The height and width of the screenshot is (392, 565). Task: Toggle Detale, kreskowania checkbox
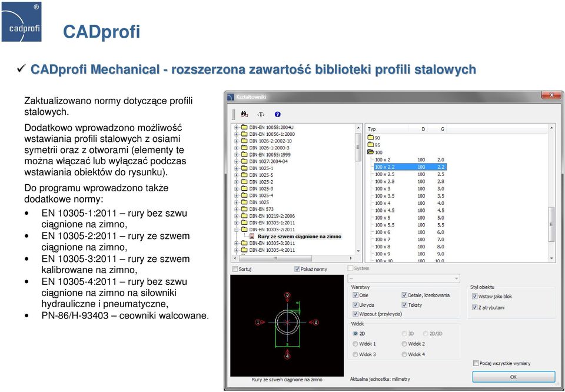tap(404, 295)
